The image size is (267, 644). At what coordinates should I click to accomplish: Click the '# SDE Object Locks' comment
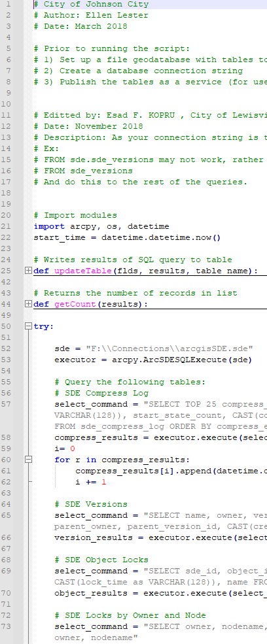101,560
